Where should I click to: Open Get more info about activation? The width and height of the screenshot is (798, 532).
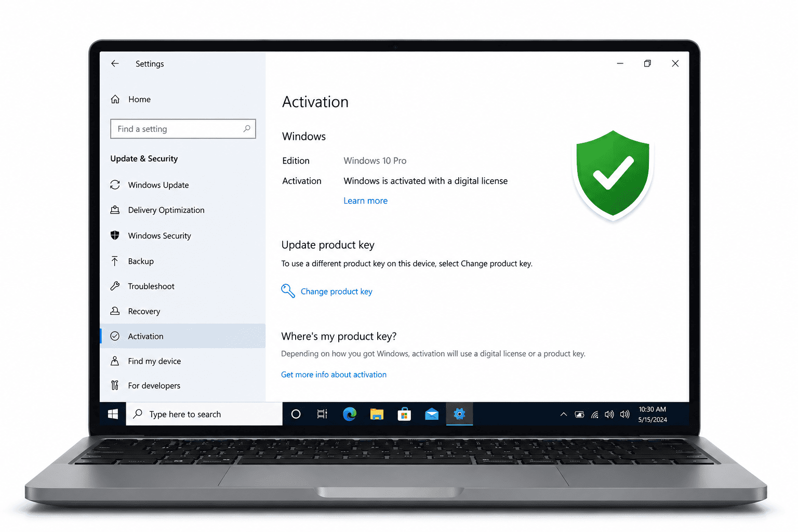(x=334, y=375)
